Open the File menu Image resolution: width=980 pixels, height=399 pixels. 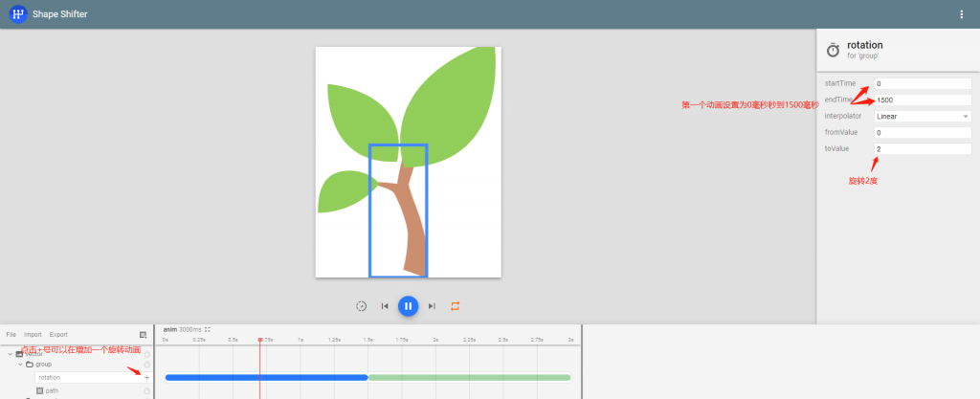tap(11, 335)
